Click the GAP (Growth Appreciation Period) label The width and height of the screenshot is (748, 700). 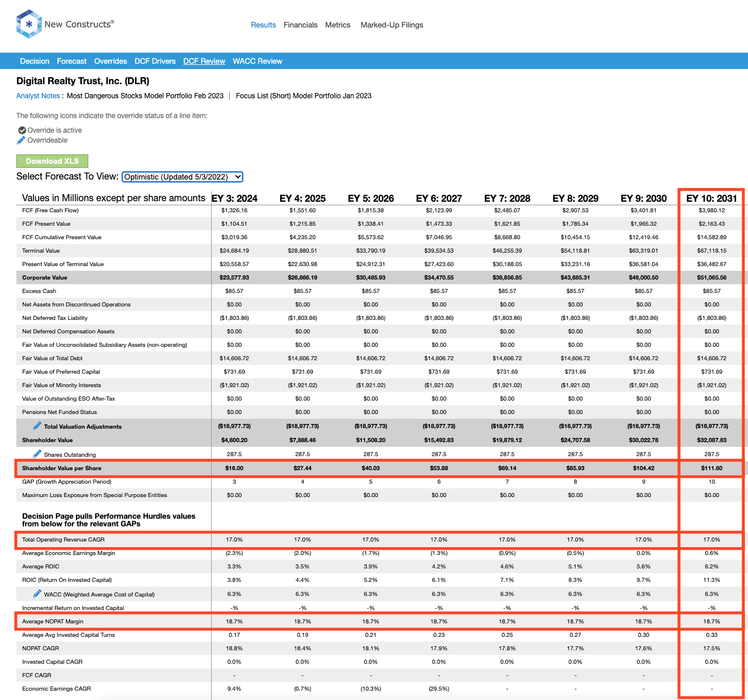pyautogui.click(x=67, y=482)
